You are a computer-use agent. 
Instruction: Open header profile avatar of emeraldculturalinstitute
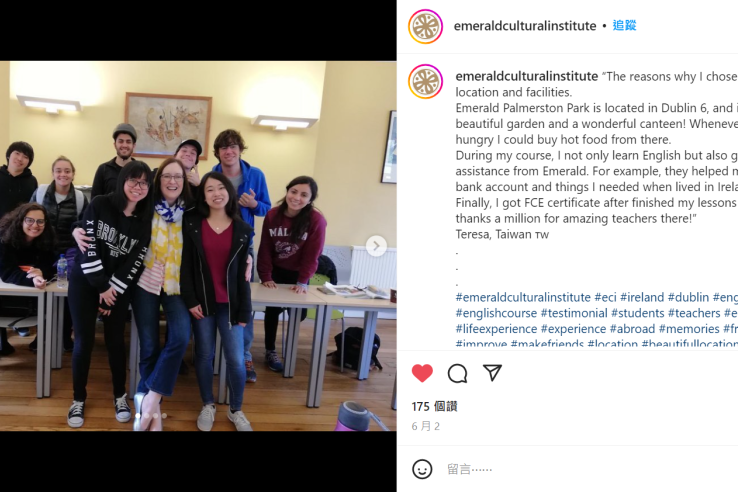click(x=425, y=26)
